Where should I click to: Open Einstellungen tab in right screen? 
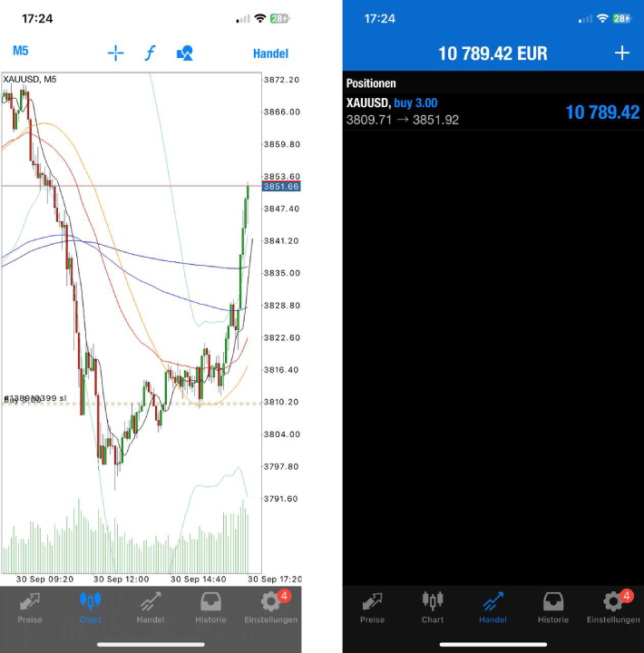tap(613, 608)
